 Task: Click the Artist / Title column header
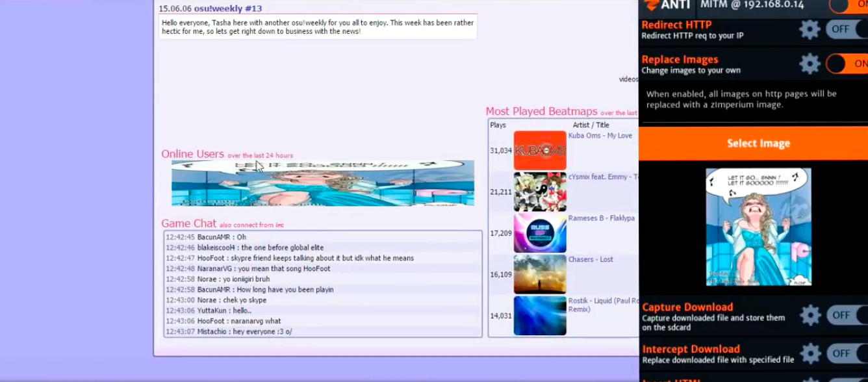tap(591, 125)
